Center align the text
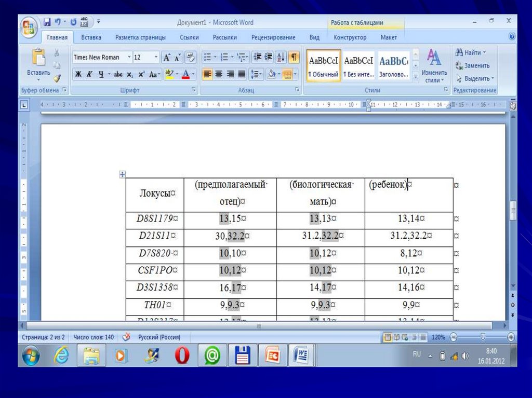This screenshot has height=398, width=532. click(219, 74)
